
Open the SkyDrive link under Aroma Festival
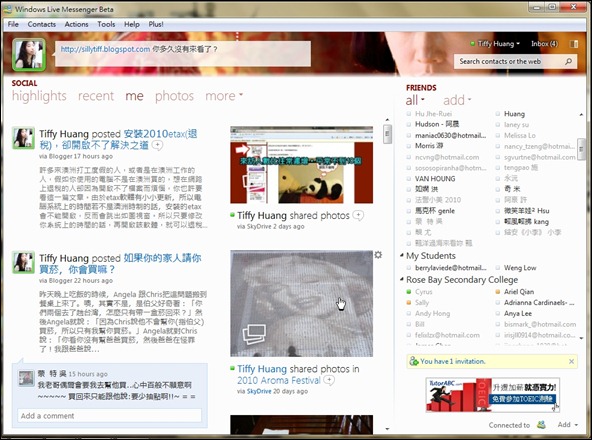259,391
